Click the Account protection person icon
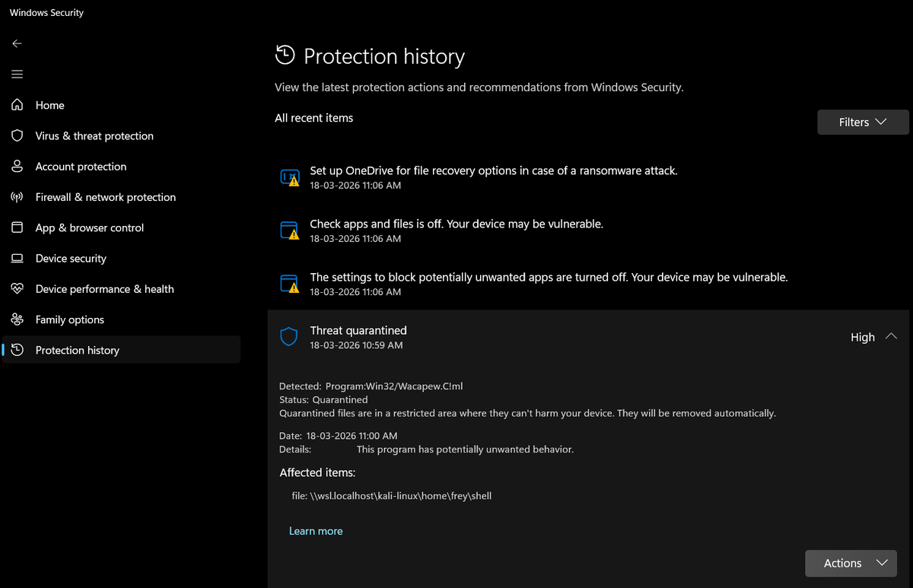 pos(17,166)
